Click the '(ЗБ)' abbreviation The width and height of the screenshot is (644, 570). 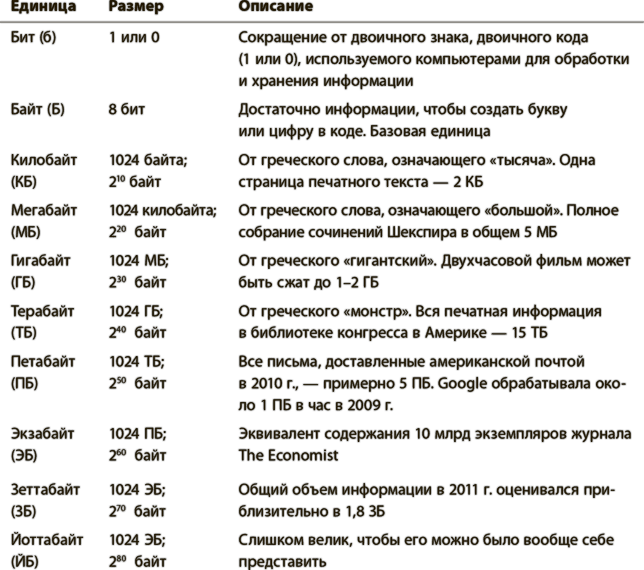pos(23,511)
